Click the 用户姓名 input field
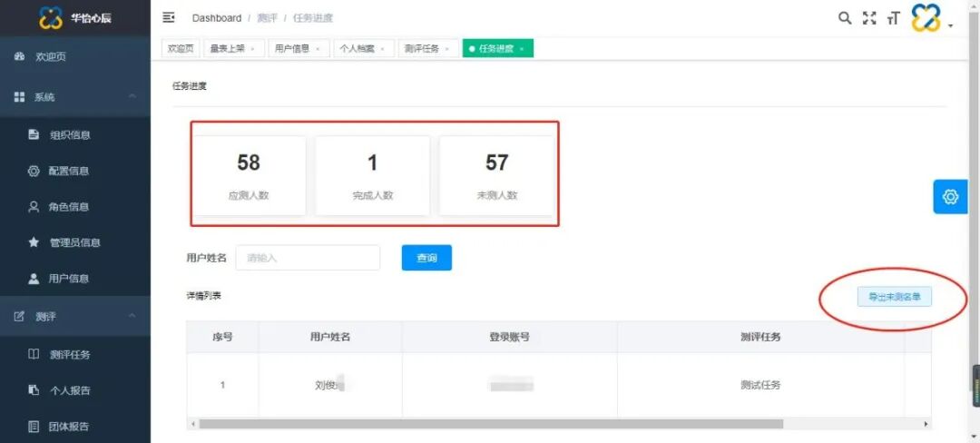 point(308,258)
